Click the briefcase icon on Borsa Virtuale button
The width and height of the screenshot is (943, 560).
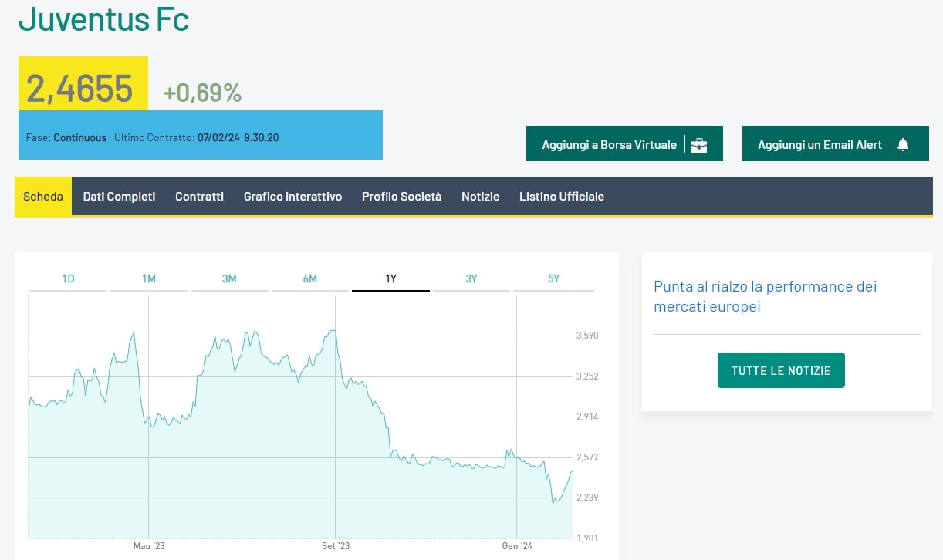point(699,145)
